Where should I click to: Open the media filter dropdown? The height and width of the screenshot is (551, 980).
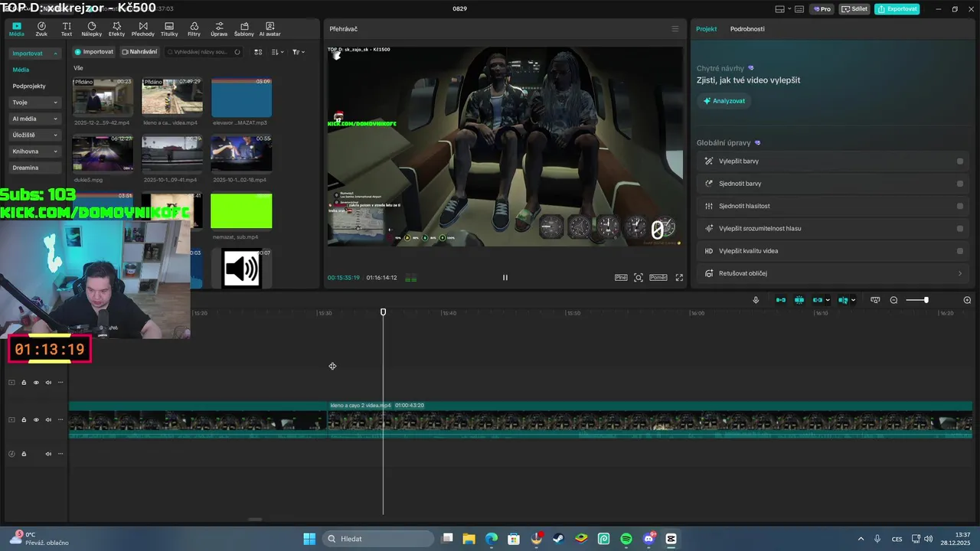[x=299, y=52]
